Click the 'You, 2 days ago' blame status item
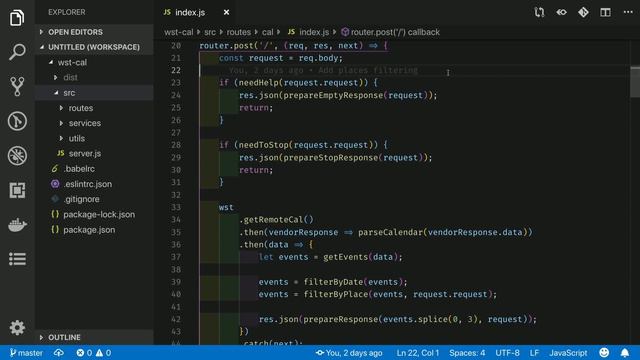This screenshot has width=640, height=360. pos(349,353)
